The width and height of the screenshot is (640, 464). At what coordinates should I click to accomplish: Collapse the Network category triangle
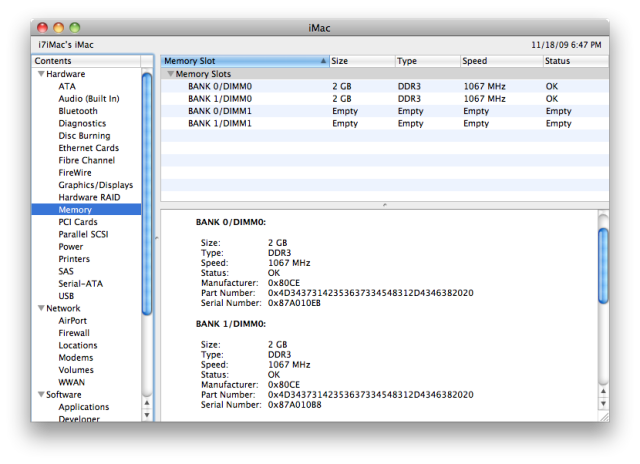tap(41, 308)
